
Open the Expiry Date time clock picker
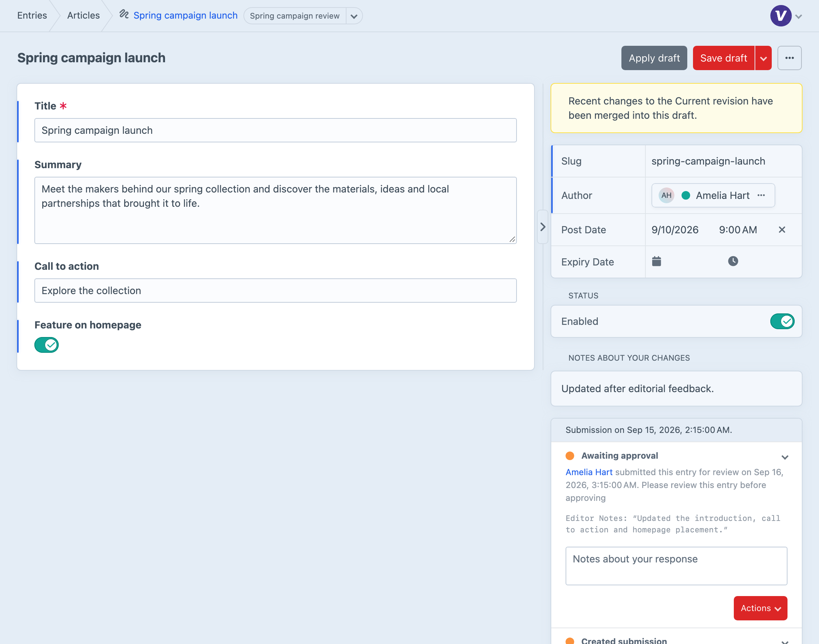(x=733, y=261)
